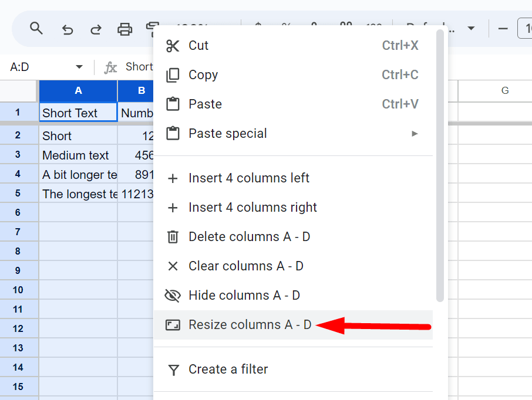Image resolution: width=532 pixels, height=400 pixels.
Task: Click the font size input field
Action: (x=527, y=28)
